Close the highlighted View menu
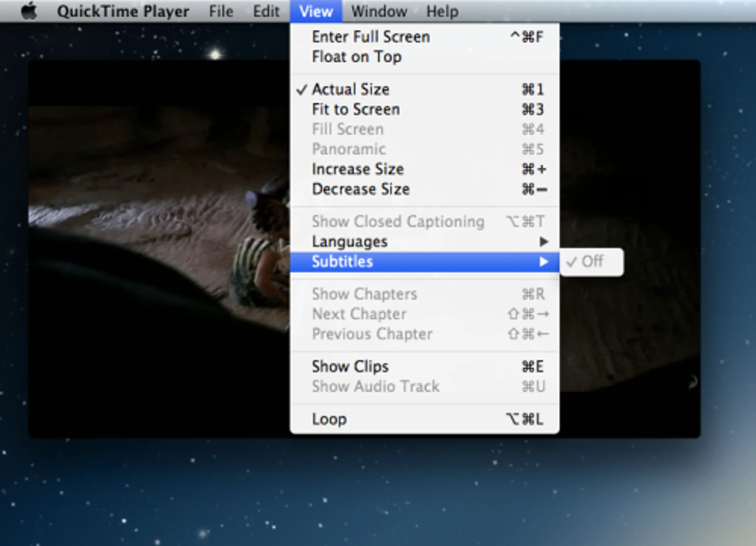 (316, 11)
